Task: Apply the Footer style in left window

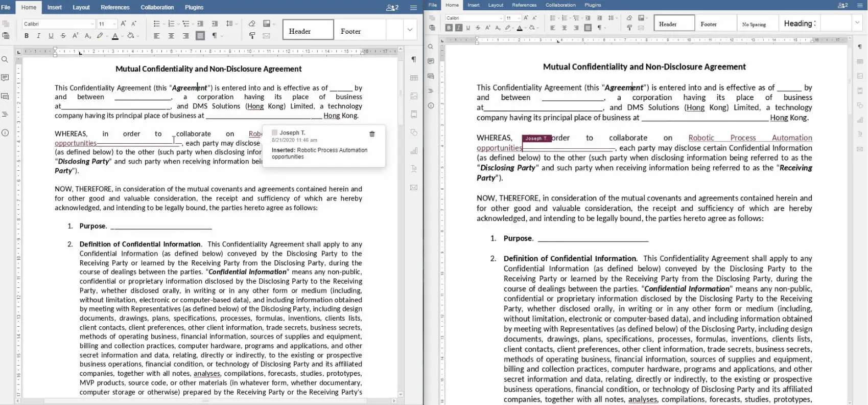Action: click(350, 31)
